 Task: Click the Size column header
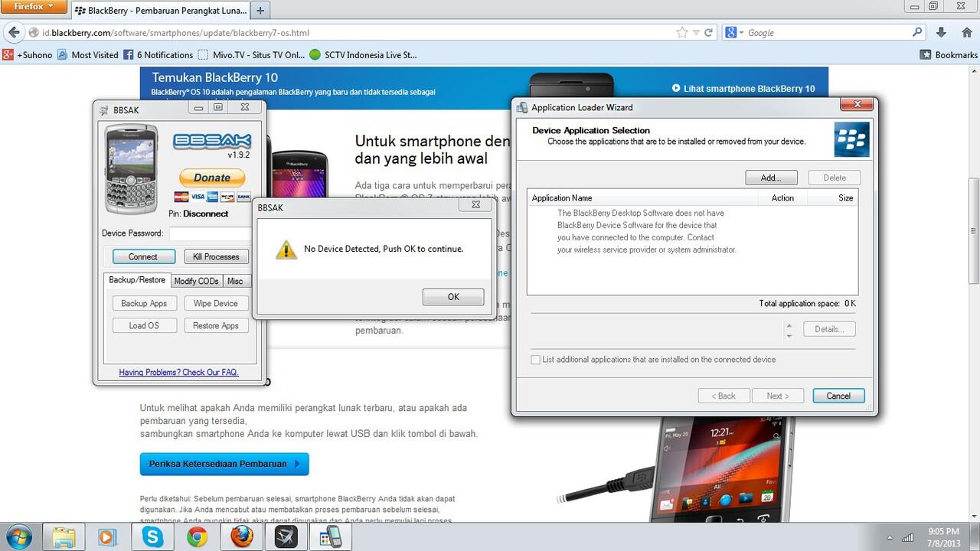tap(832, 198)
